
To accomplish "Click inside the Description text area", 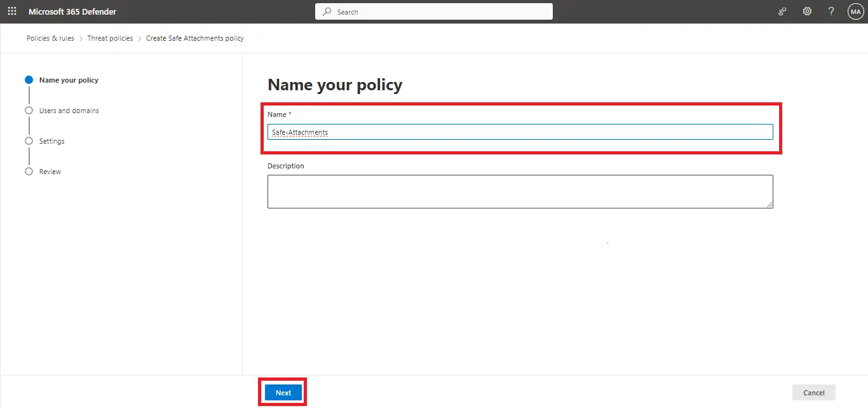I will point(520,191).
